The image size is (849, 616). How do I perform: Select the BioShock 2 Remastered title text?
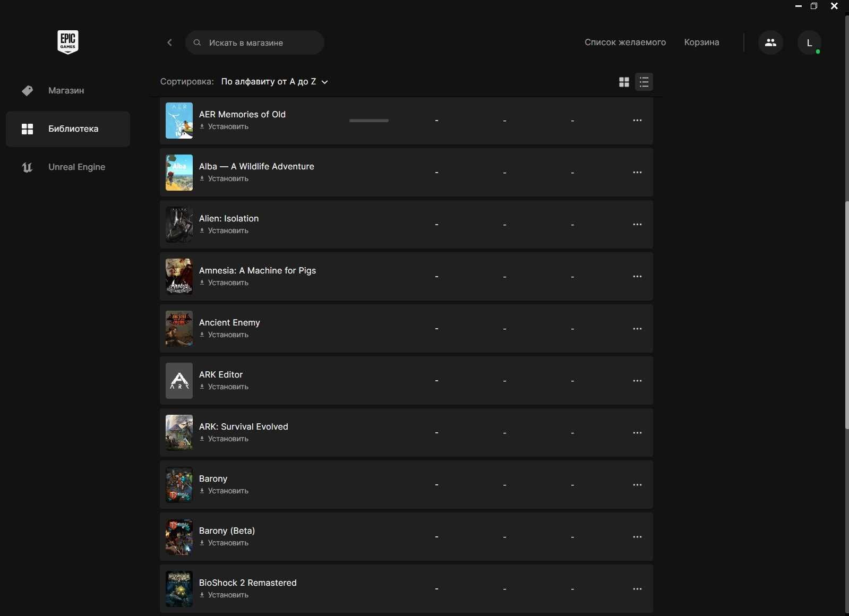[248, 583]
